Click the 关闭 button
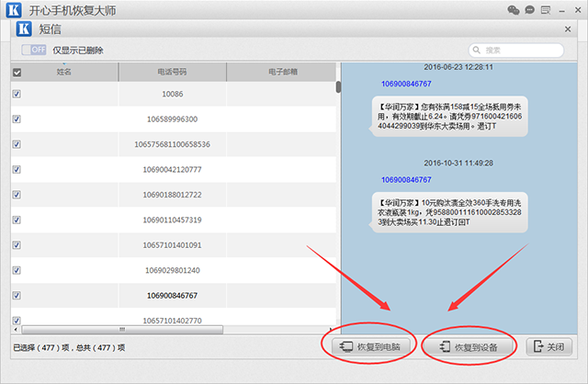This screenshot has width=588, height=384. 549,347
